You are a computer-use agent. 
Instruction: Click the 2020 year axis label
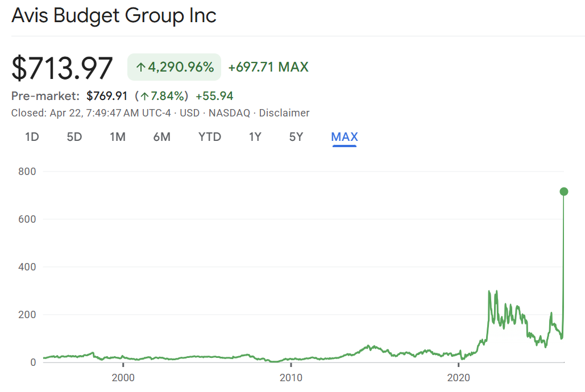459,377
